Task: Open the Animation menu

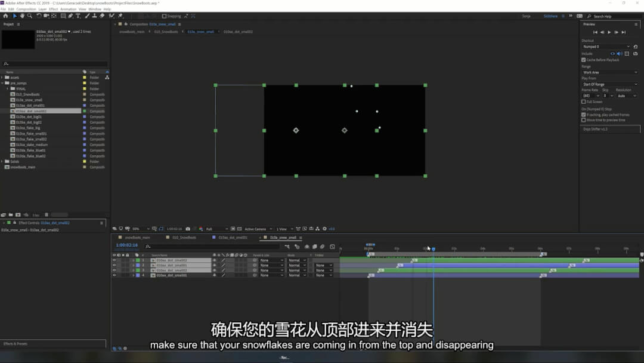Action: (x=68, y=9)
